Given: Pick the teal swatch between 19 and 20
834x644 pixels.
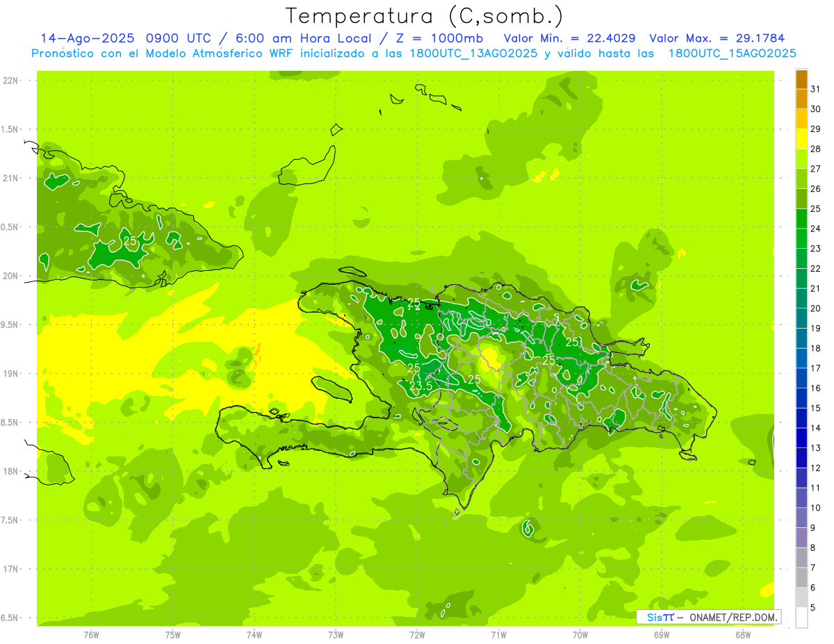Looking at the screenshot, I should tap(801, 318).
